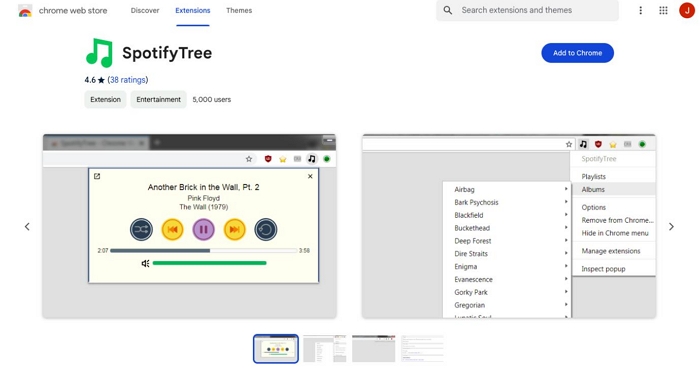Image resolution: width=700 pixels, height=377 pixels.
Task: Click the red shield icon in second screenshot
Action: (x=598, y=144)
